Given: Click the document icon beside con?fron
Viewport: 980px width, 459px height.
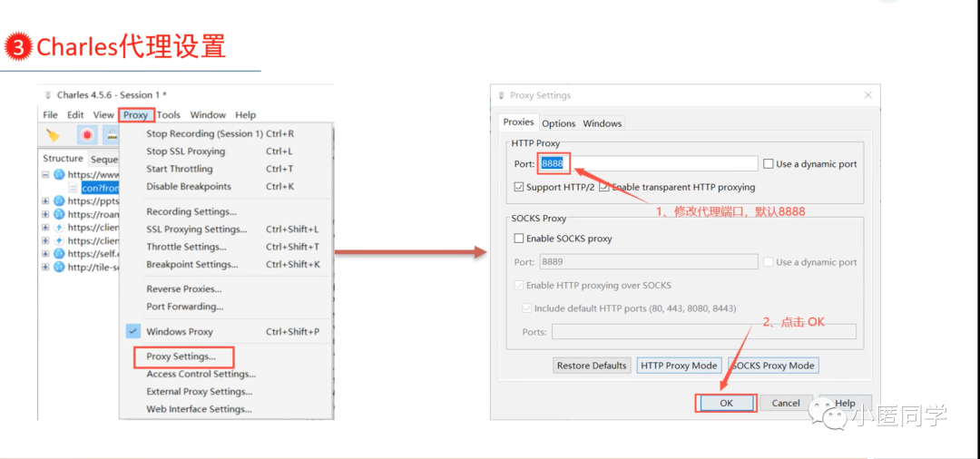Looking at the screenshot, I should coord(73,188).
